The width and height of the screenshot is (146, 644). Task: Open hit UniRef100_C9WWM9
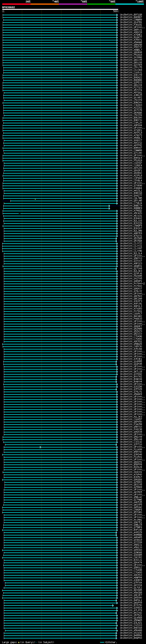coord(131,20)
